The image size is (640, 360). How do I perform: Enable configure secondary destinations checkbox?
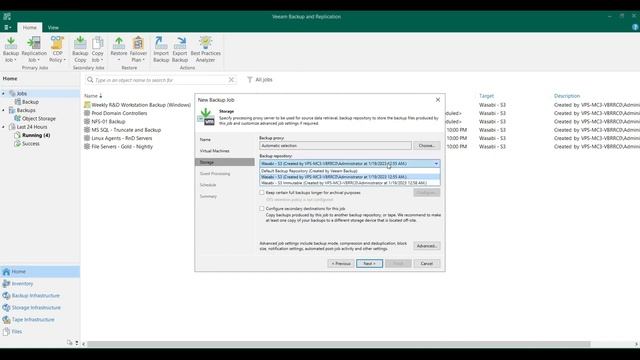tap(262, 209)
